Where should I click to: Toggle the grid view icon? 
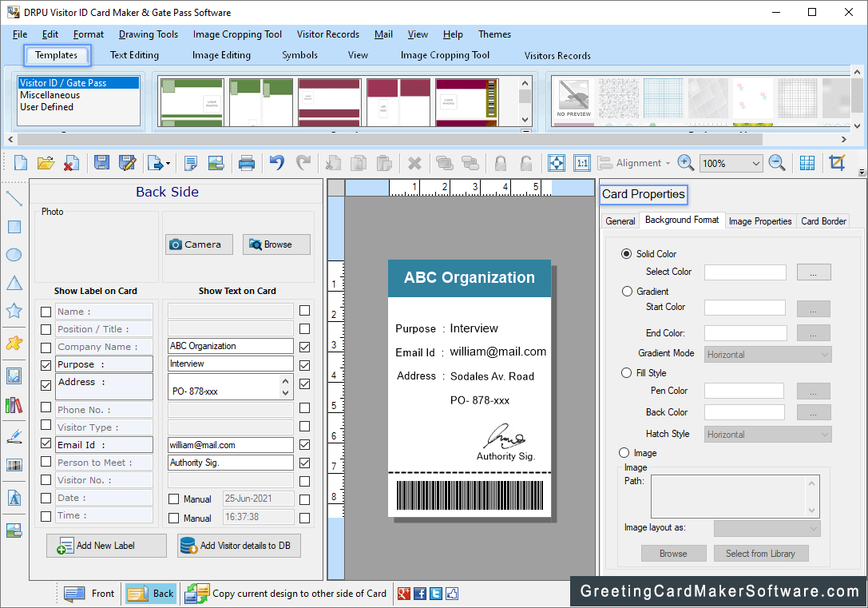(x=807, y=163)
